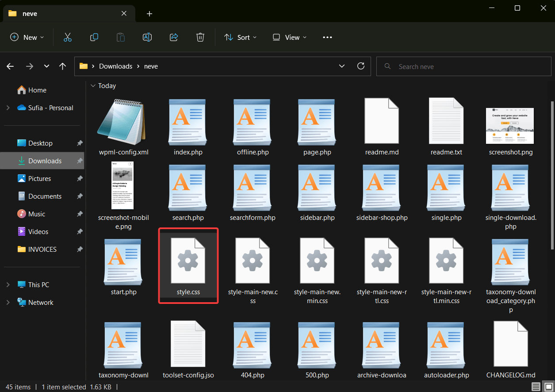The image size is (555, 392).
Task: Click the Rename icon in toolbar
Action: [147, 38]
